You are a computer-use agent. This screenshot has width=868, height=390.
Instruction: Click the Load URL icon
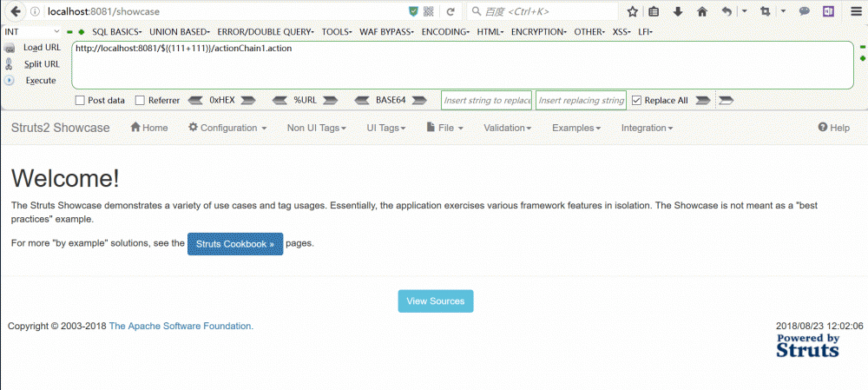[x=10, y=49]
